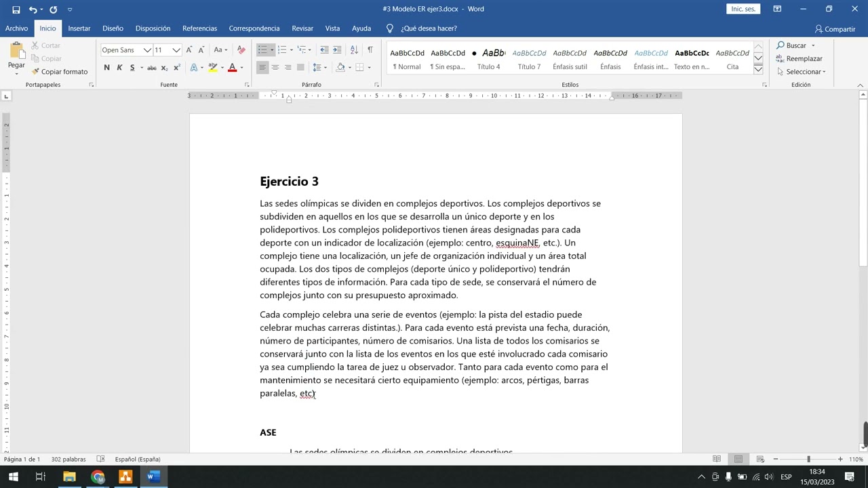Click the 302 palabras word count
The image size is (868, 488).
pyautogui.click(x=68, y=460)
